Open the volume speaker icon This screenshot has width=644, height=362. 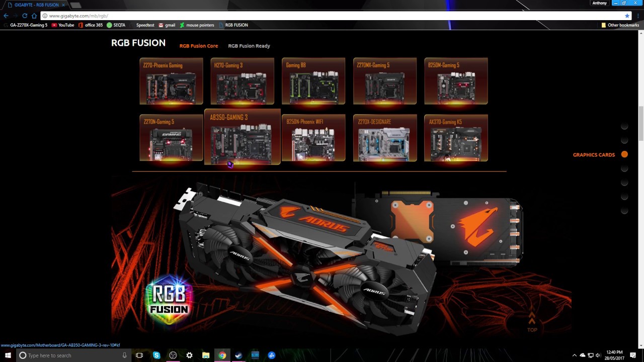pos(598,355)
